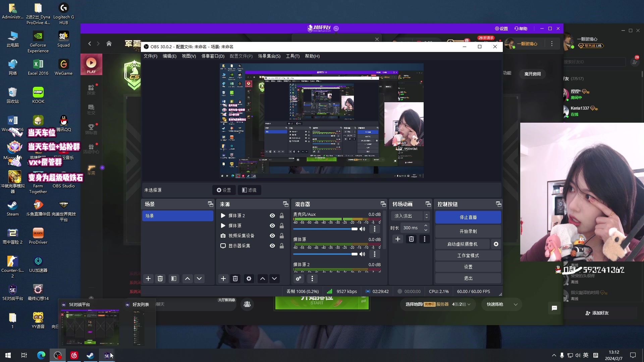Open audio mixer three-dot menu
Screen dimensions: 644x362
(x=312, y=279)
